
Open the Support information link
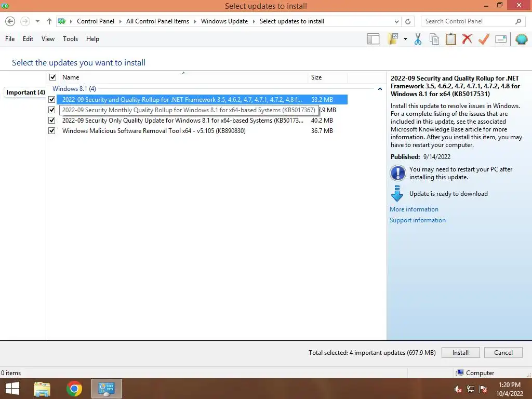pos(418,220)
